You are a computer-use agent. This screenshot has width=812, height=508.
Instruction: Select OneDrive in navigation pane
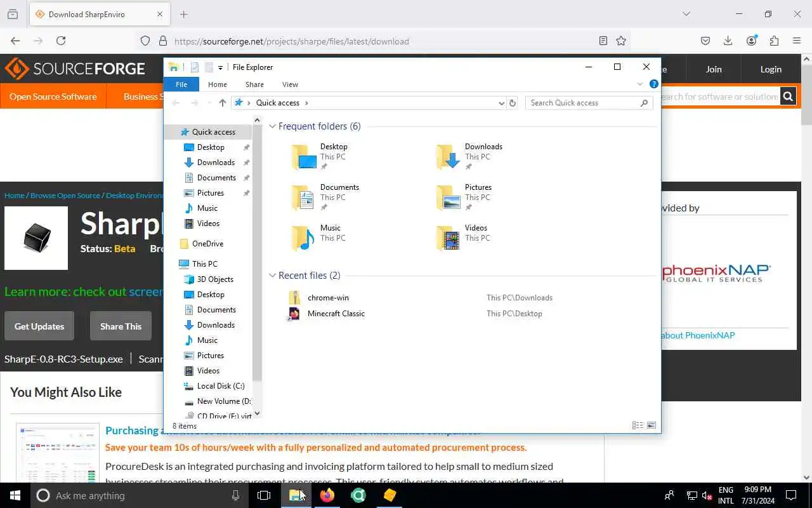pos(207,244)
